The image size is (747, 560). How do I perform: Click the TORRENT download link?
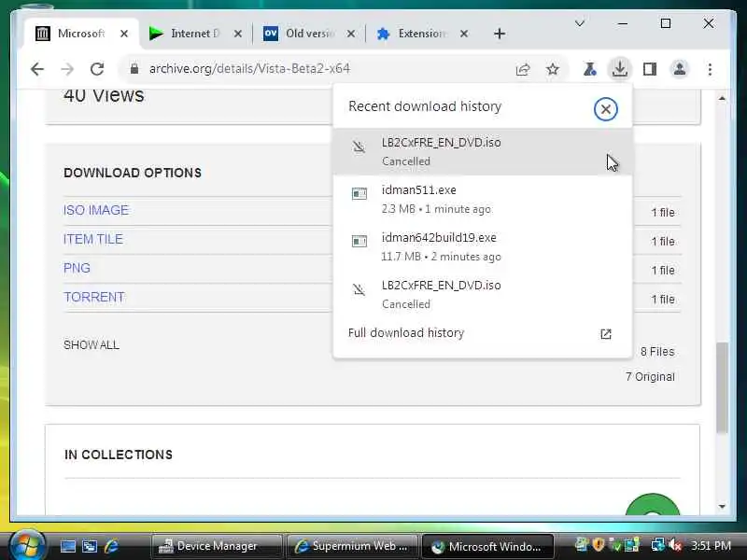point(94,297)
